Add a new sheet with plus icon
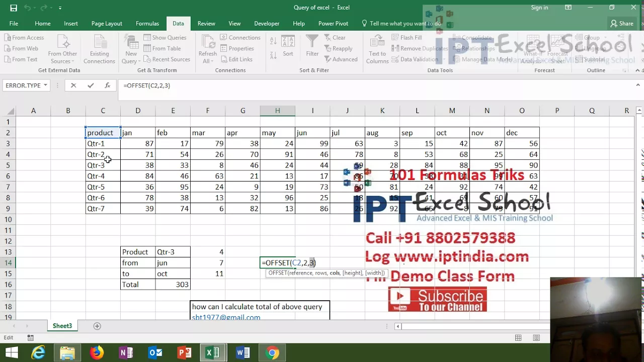This screenshot has height=362, width=644. tap(97, 326)
